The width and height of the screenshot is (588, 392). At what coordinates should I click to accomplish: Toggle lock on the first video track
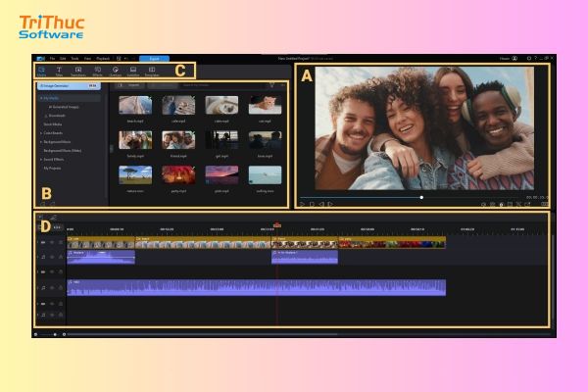pyautogui.click(x=61, y=243)
